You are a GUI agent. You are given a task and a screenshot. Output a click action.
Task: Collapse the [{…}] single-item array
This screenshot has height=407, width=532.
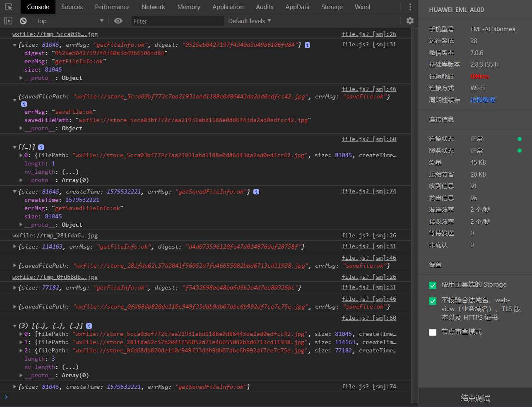point(15,147)
